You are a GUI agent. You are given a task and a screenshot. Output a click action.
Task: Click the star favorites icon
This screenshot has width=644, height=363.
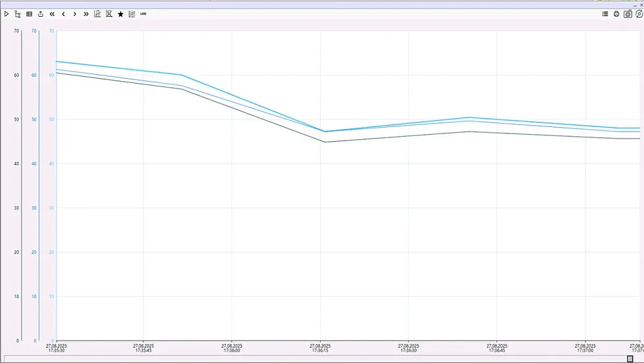coord(120,14)
